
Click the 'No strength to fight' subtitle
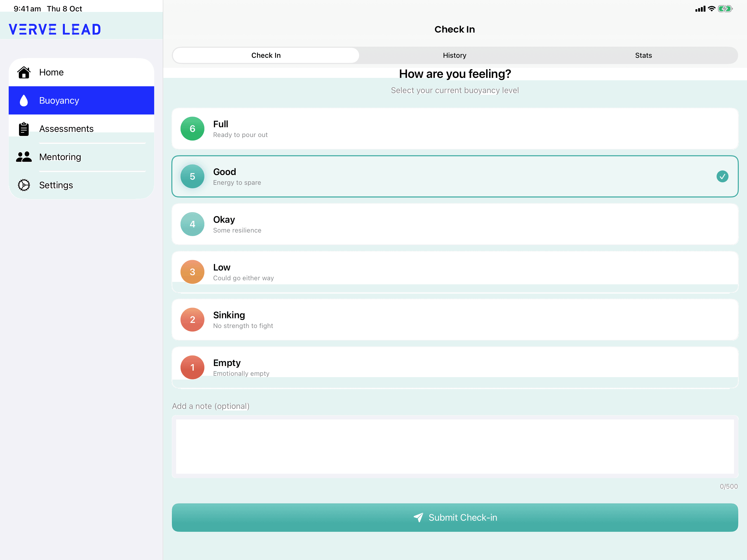[x=243, y=326]
